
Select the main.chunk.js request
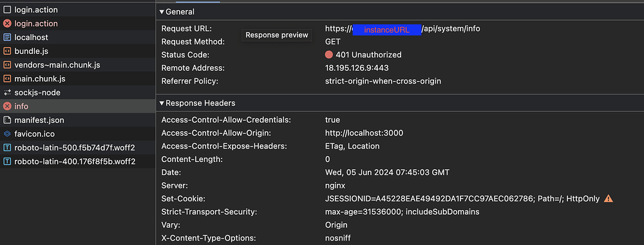pos(78,79)
